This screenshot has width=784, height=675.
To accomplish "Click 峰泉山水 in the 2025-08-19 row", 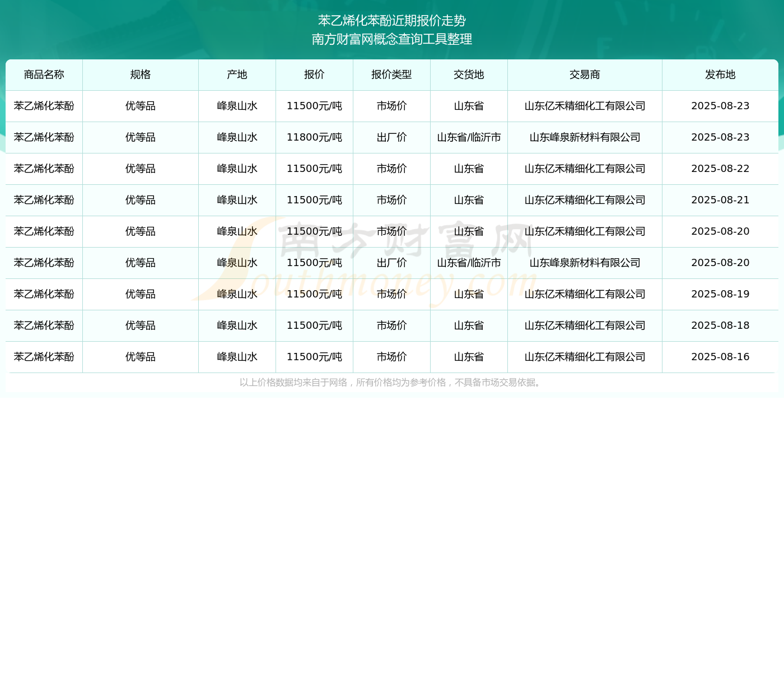I will click(x=237, y=294).
